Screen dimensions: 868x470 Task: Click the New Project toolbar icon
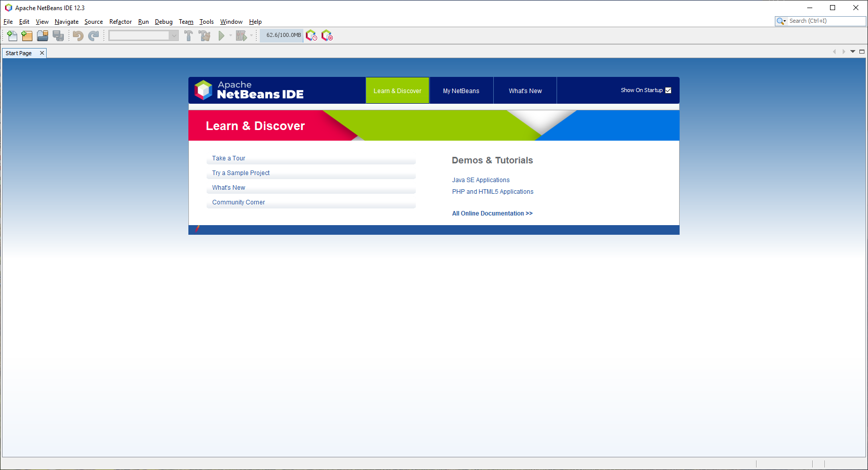(27, 35)
